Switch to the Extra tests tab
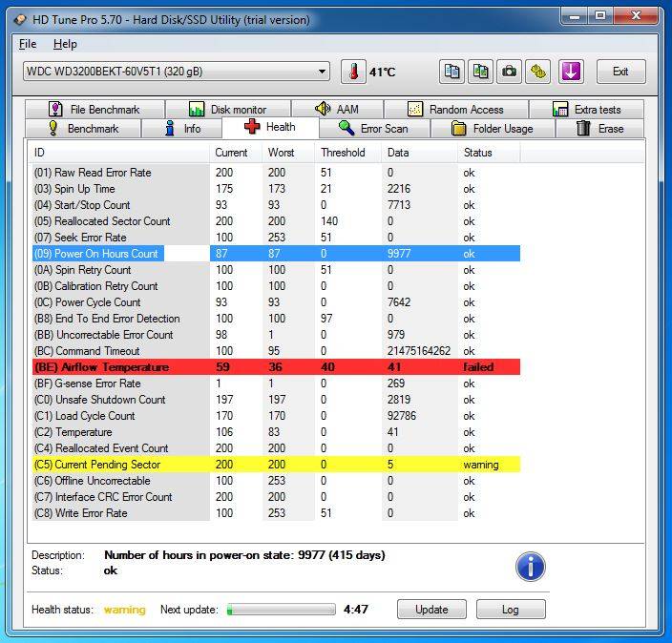This screenshot has height=643, width=672. tap(586, 110)
